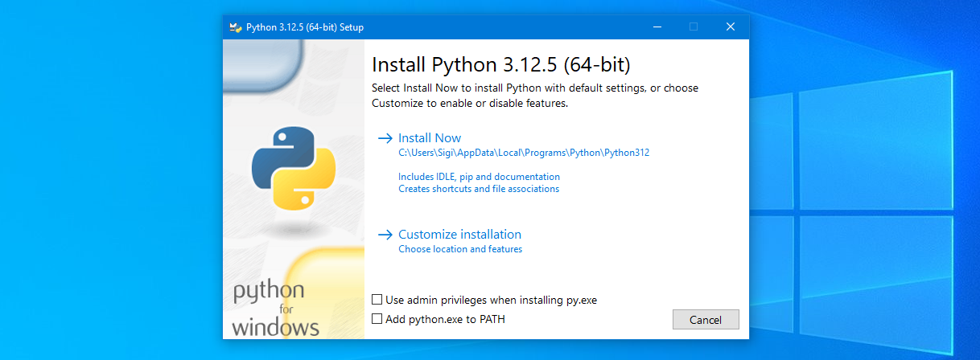Enable admin privileges for py.exe checkbox

coord(377,300)
